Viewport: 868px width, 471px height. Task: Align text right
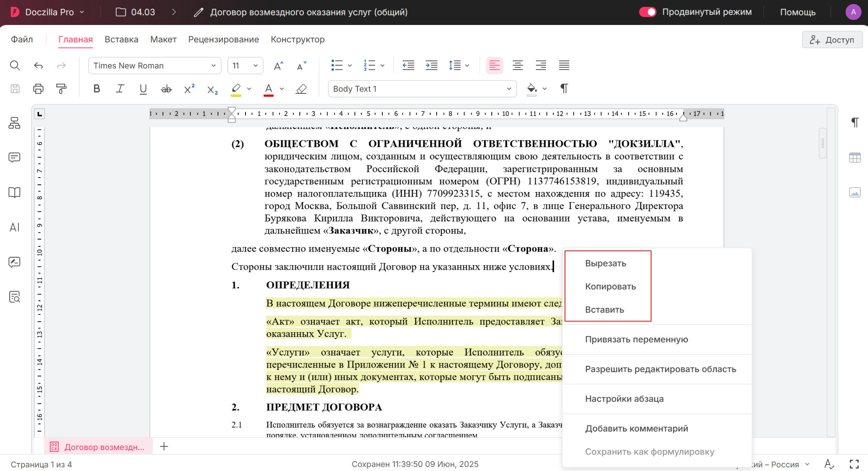[541, 66]
